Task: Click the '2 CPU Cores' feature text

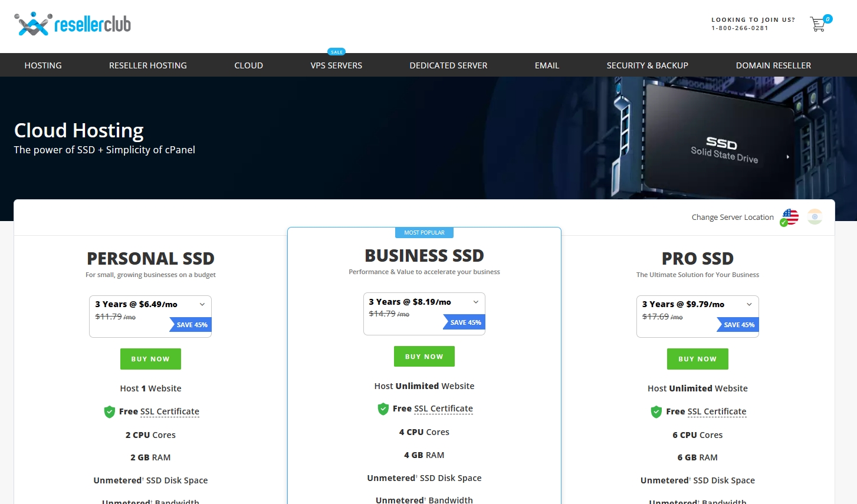Action: (x=150, y=435)
